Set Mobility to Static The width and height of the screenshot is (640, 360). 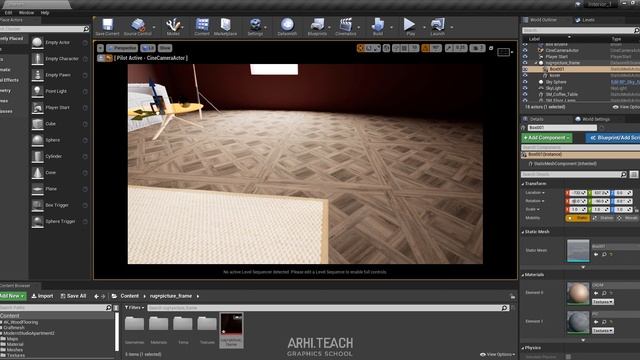click(x=578, y=218)
